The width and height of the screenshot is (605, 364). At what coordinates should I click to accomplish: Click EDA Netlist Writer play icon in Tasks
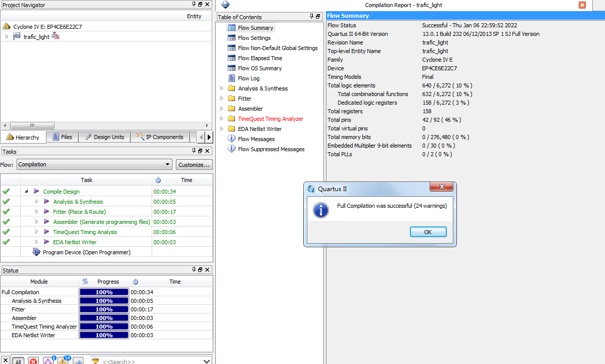click(x=46, y=242)
